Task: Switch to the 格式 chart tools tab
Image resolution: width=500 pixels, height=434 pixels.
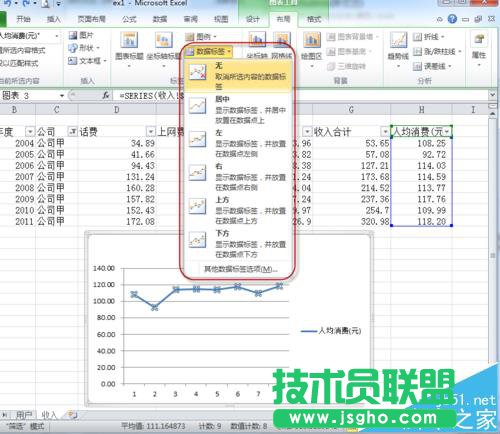Action: (x=314, y=19)
